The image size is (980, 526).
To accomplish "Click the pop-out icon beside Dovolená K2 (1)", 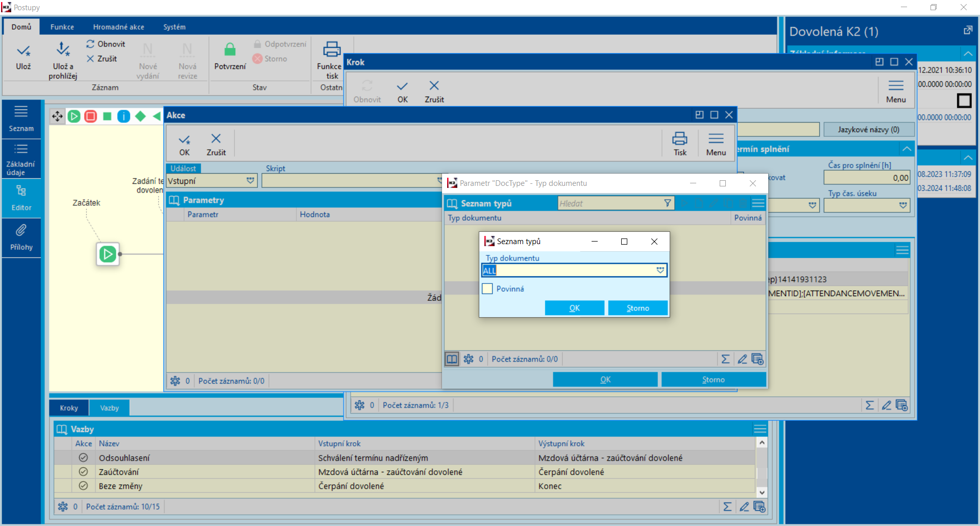I will [x=968, y=31].
